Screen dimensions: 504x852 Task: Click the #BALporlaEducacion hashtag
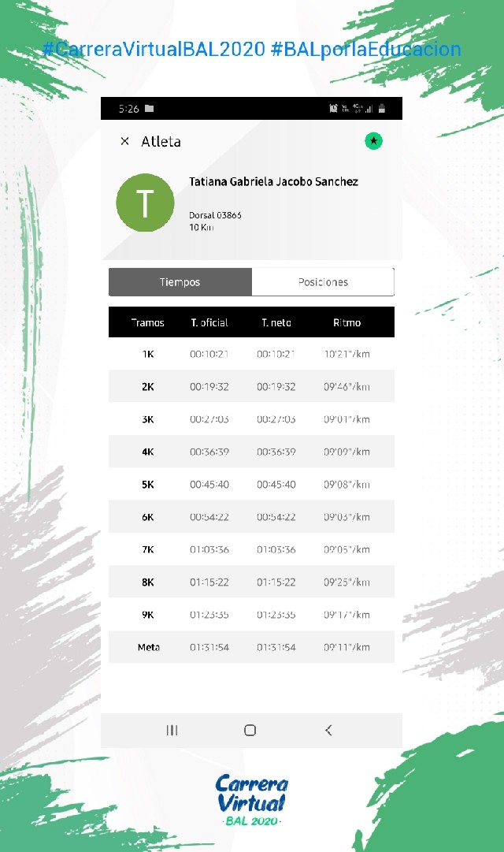tap(365, 50)
